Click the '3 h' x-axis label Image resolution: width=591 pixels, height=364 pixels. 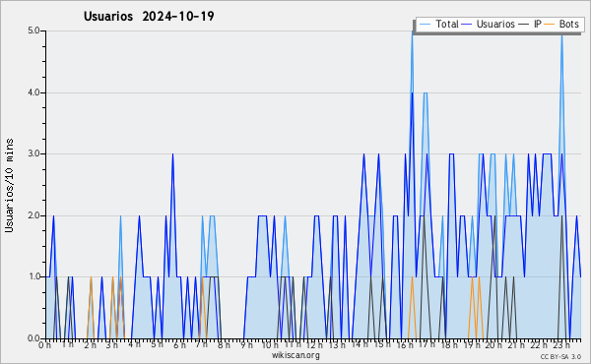(112, 345)
